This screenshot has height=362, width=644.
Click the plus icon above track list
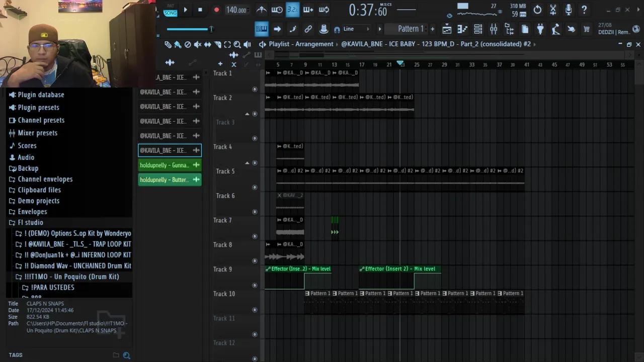click(x=220, y=64)
